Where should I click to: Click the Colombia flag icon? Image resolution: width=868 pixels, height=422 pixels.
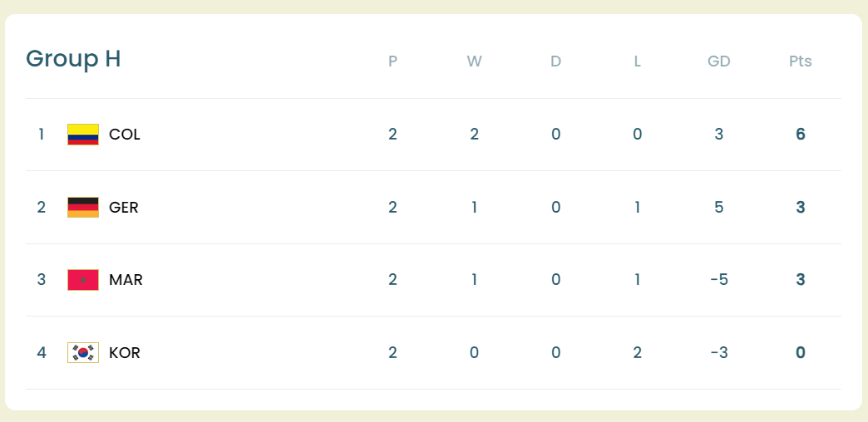[x=83, y=135]
